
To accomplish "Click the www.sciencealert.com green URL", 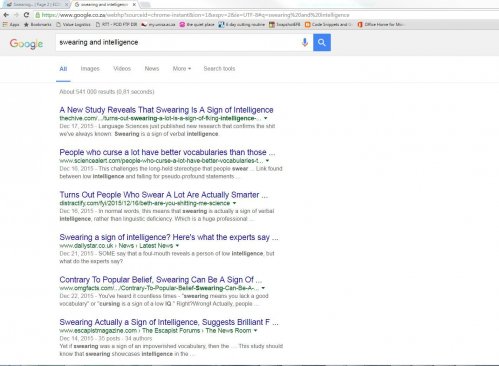I will pyautogui.click(x=161, y=161).
